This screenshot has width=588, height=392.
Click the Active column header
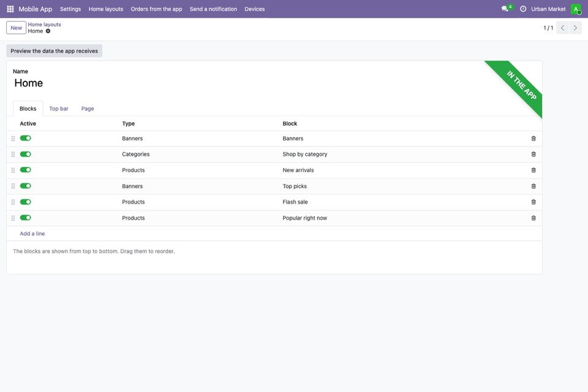click(28, 123)
